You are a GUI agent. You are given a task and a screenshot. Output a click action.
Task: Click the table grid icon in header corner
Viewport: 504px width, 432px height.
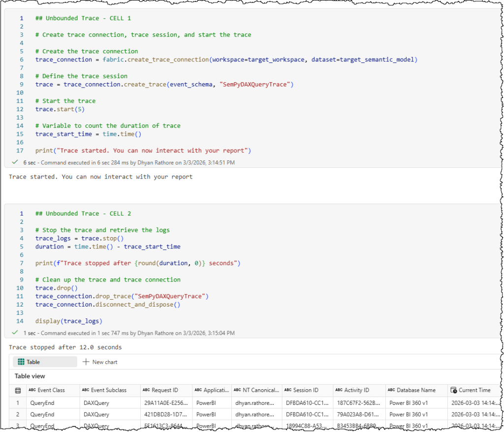click(x=18, y=390)
